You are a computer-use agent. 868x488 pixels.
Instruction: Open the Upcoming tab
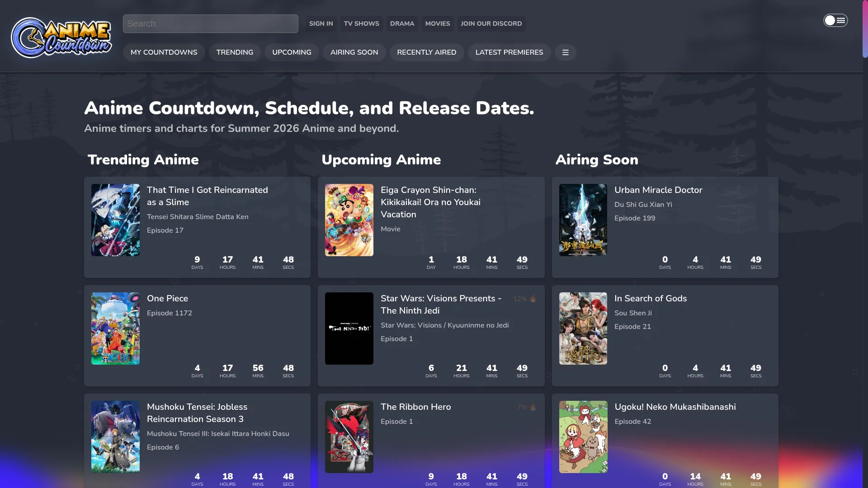292,52
